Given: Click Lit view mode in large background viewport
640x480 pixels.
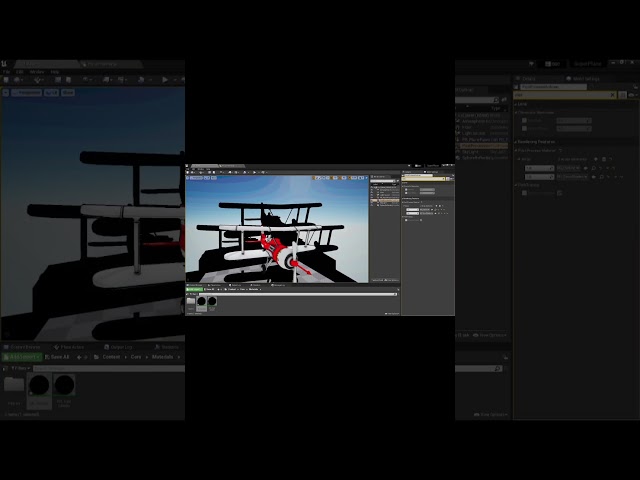Looking at the screenshot, I should pos(51,93).
